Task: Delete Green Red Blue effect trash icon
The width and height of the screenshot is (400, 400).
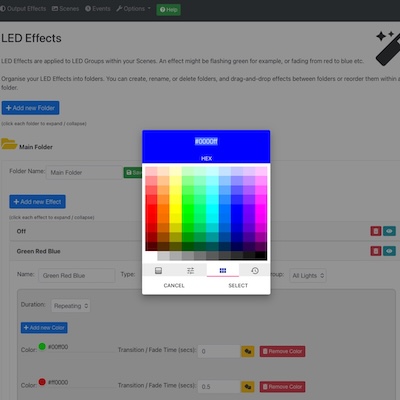Action: tap(376, 251)
